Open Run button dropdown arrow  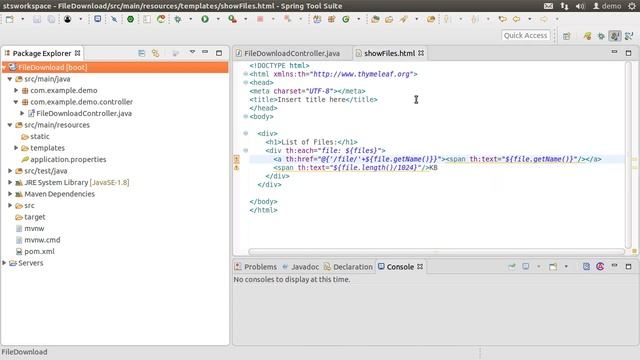coord(218,19)
